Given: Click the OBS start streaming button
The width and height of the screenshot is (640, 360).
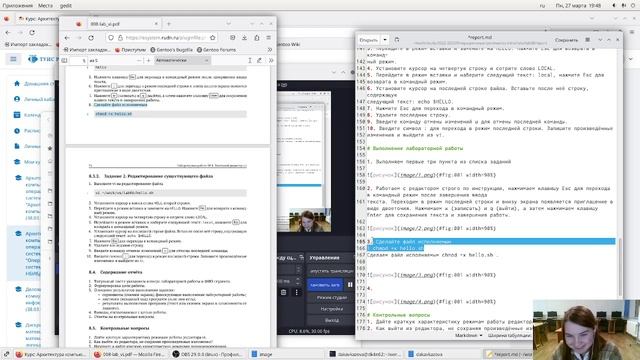Looking at the screenshot, I should pyautogui.click(x=331, y=271).
